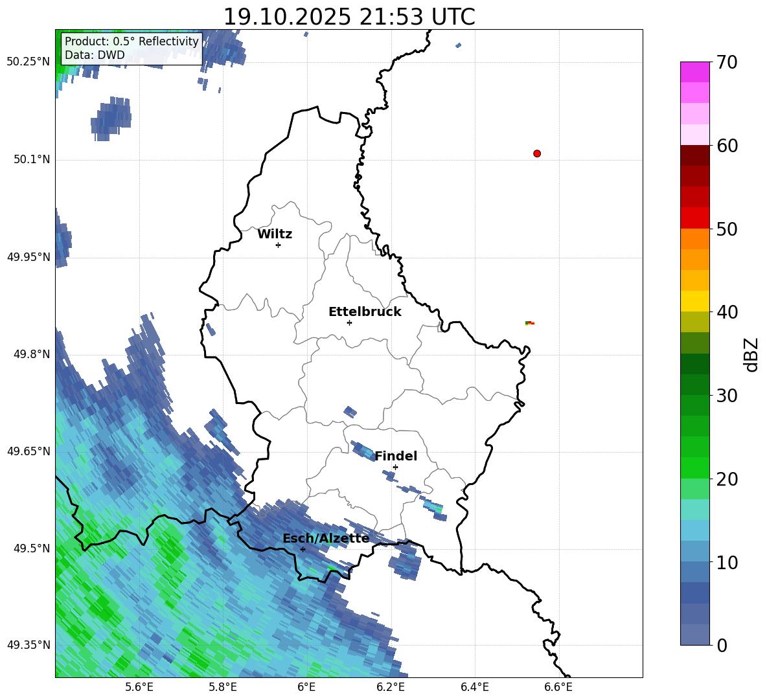Viewport: 767px width, 700px height.
Task: Click the 49.35°N latitude label
Action: tap(29, 645)
